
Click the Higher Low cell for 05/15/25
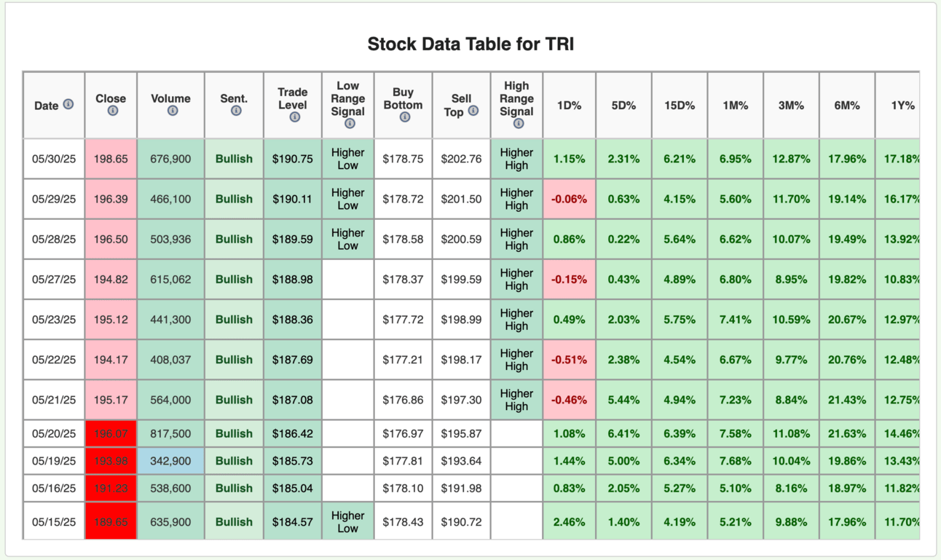(x=347, y=521)
